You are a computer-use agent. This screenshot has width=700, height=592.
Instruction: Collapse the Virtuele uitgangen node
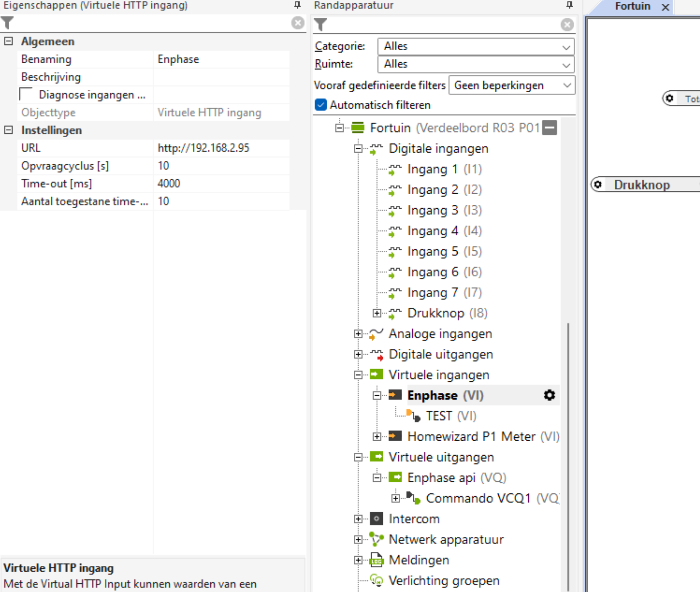pyautogui.click(x=358, y=457)
